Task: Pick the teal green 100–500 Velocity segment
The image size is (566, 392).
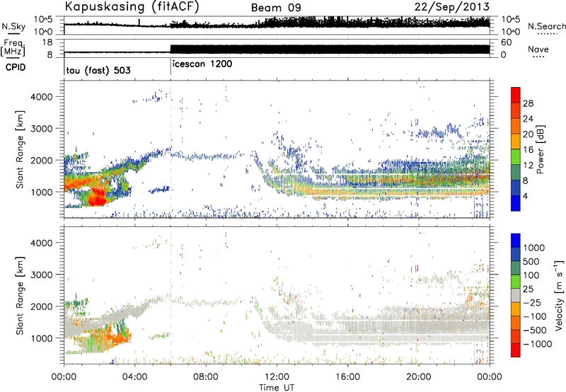Action: tap(516, 268)
